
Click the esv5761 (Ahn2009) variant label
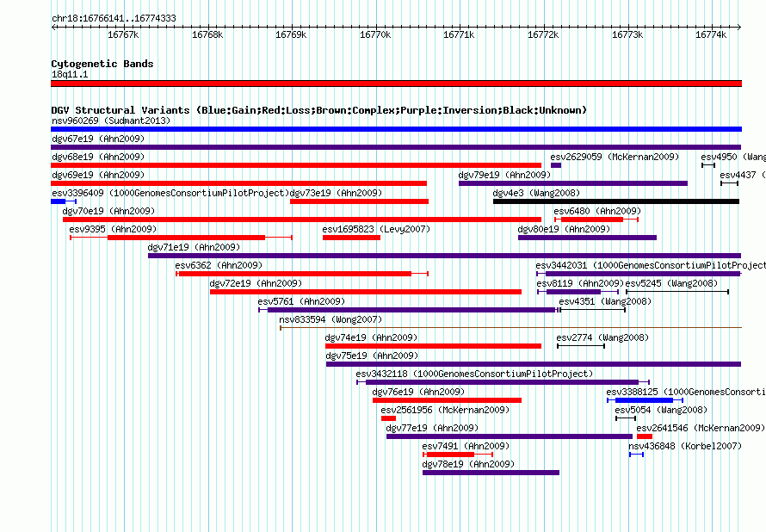[x=301, y=301]
